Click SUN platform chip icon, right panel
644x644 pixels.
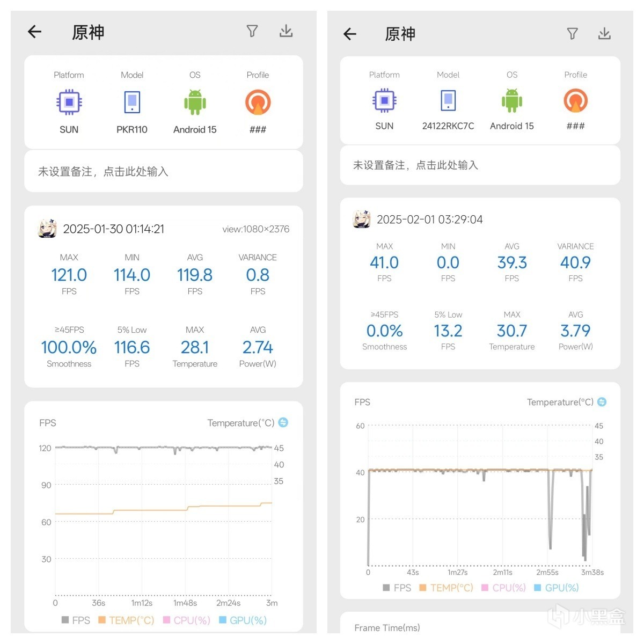[384, 100]
